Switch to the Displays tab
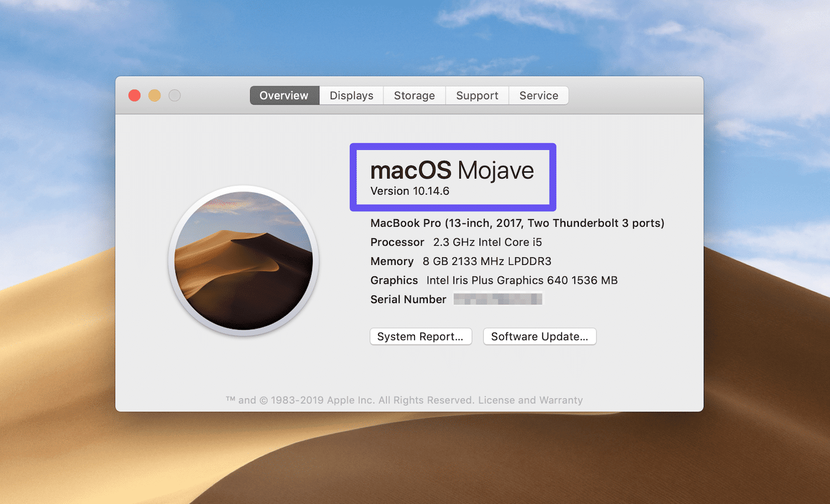Viewport: 830px width, 504px height. click(x=351, y=95)
